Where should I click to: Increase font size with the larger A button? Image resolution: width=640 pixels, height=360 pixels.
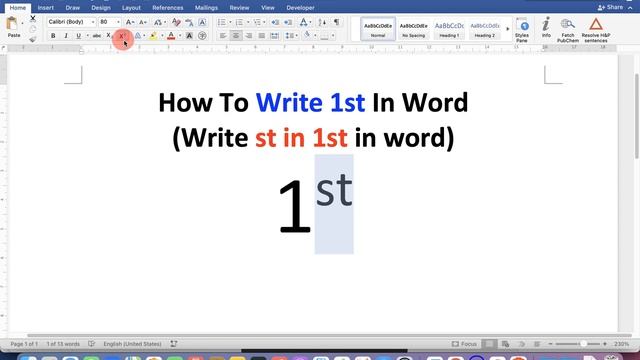click(x=130, y=22)
